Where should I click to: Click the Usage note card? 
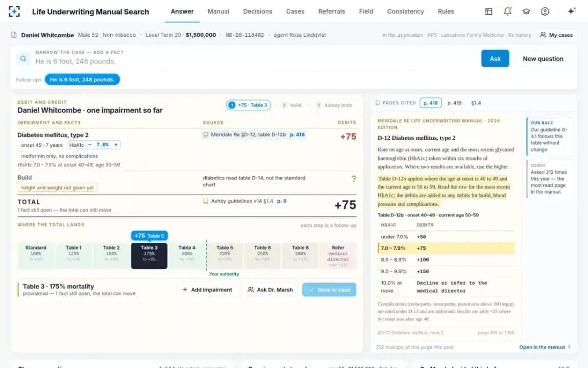pyautogui.click(x=549, y=179)
